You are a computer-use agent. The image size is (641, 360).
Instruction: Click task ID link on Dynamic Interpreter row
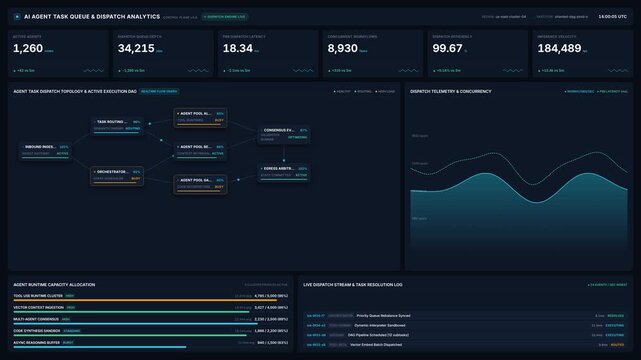(x=316, y=326)
